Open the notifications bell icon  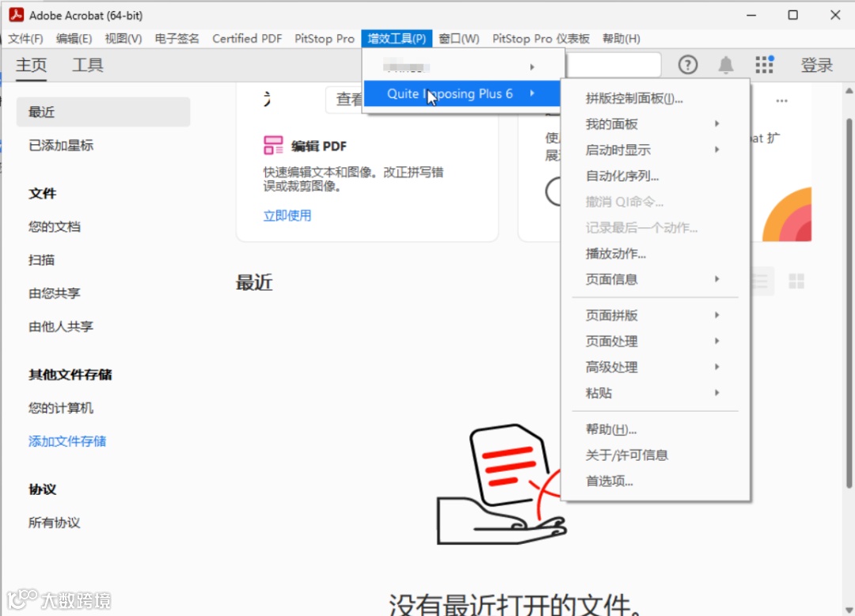[x=725, y=65]
